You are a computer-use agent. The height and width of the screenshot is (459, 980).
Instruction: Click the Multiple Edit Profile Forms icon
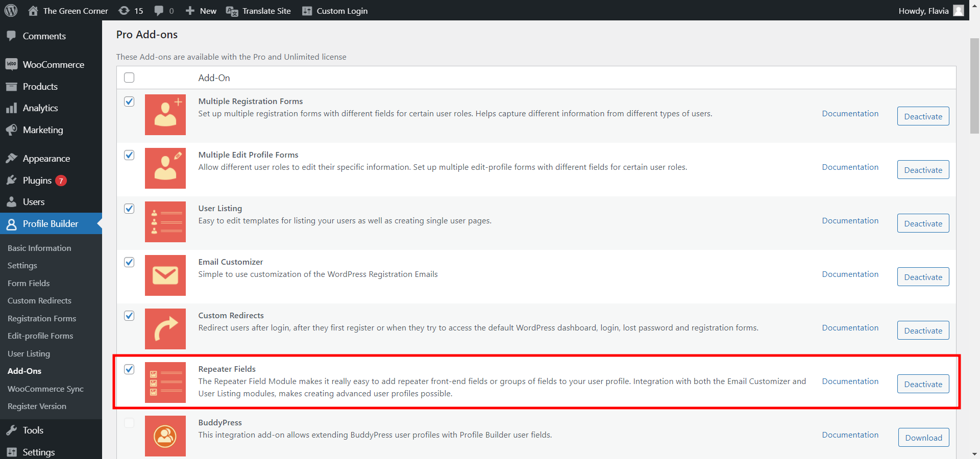point(165,168)
